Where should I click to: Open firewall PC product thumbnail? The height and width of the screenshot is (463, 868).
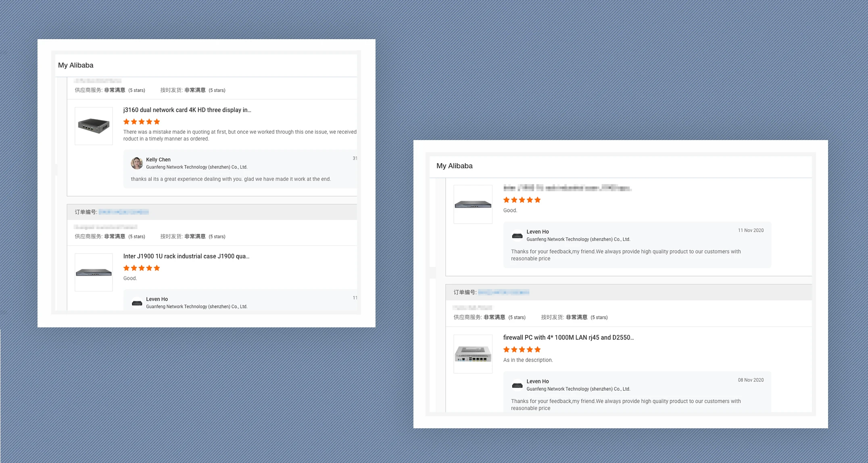[x=473, y=354]
